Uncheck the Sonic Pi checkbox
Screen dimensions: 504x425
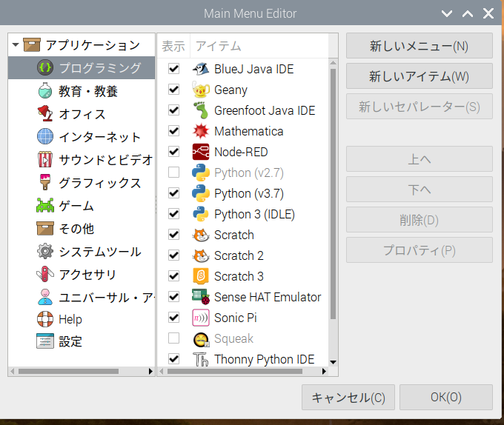click(174, 318)
